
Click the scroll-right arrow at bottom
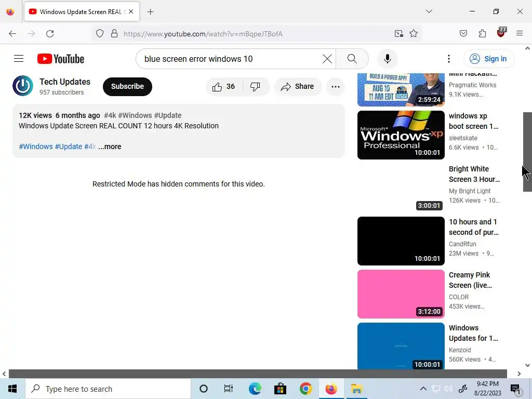tap(519, 374)
